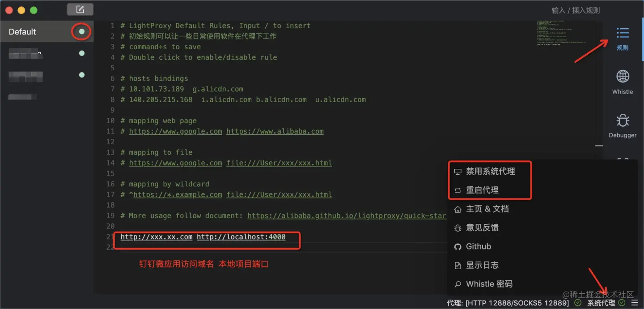644x309 pixels.
Task: Click the green check icon after proxy ports
Action: [578, 303]
